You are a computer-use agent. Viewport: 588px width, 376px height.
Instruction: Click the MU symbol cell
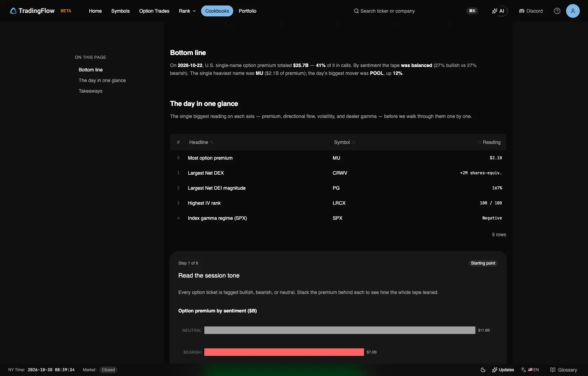(336, 158)
